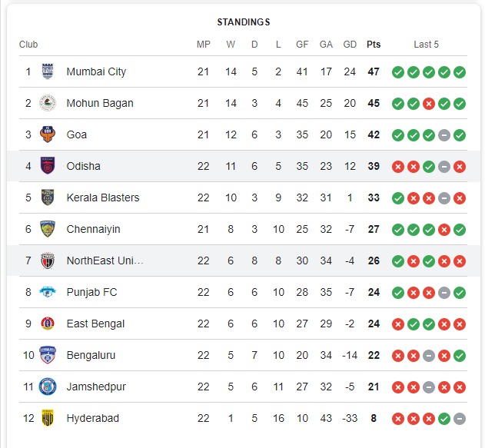Click Goa's grey draw result icon
This screenshot has height=448, width=485.
coord(444,134)
